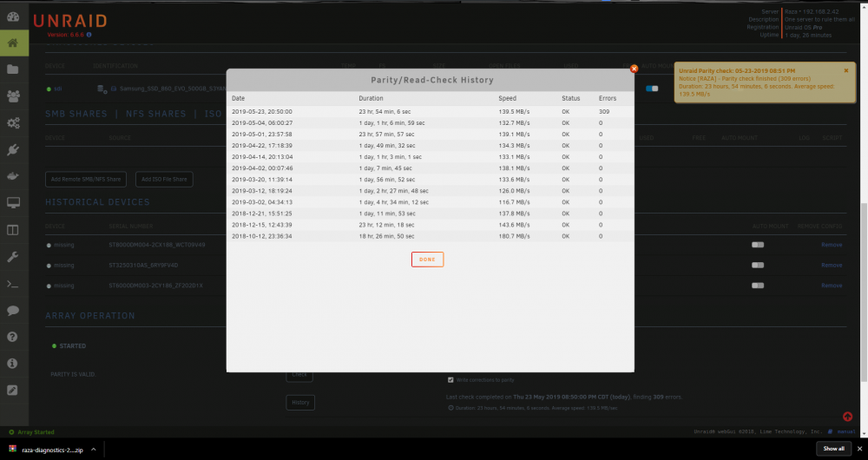
Task: Toggle auto mount for ST8000DM004-2CX188_WCT09V49
Action: point(757,245)
